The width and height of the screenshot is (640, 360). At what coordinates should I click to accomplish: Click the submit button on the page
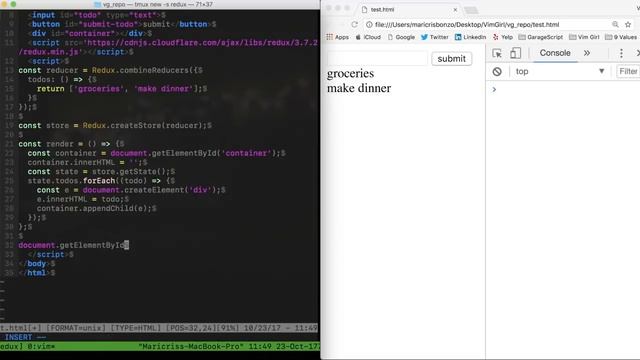(x=451, y=59)
